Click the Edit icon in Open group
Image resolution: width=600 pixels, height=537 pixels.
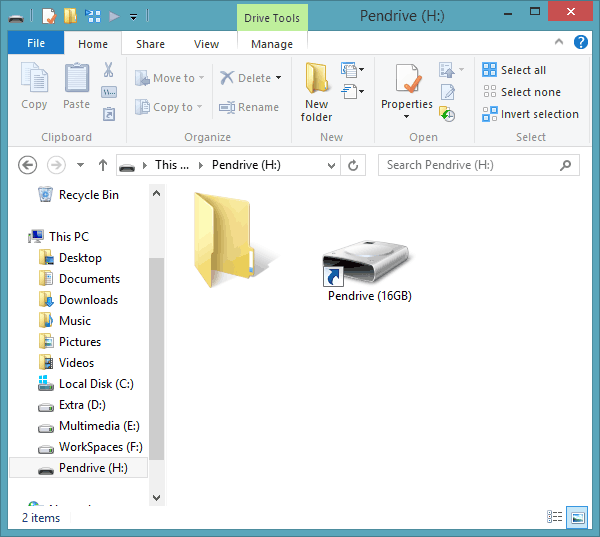click(448, 92)
